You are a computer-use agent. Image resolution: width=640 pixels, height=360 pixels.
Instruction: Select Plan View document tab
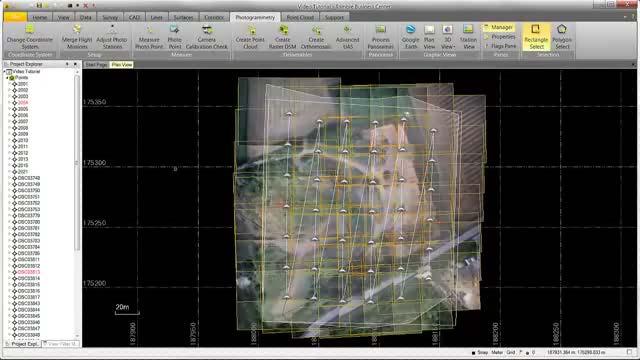pyautogui.click(x=122, y=65)
